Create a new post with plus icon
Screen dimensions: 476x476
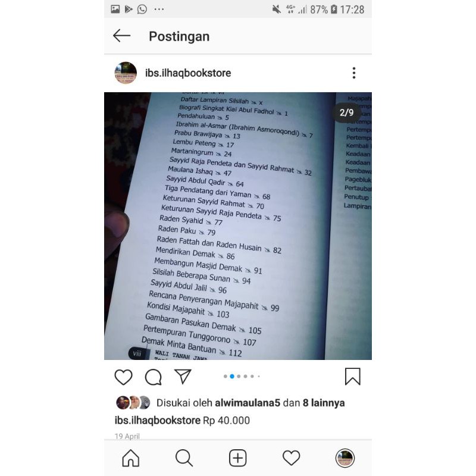point(237,458)
